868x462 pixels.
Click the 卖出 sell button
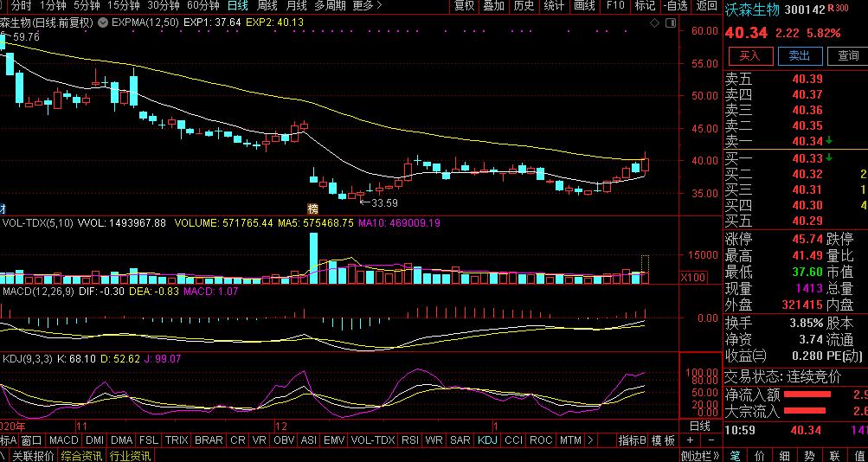pos(799,56)
